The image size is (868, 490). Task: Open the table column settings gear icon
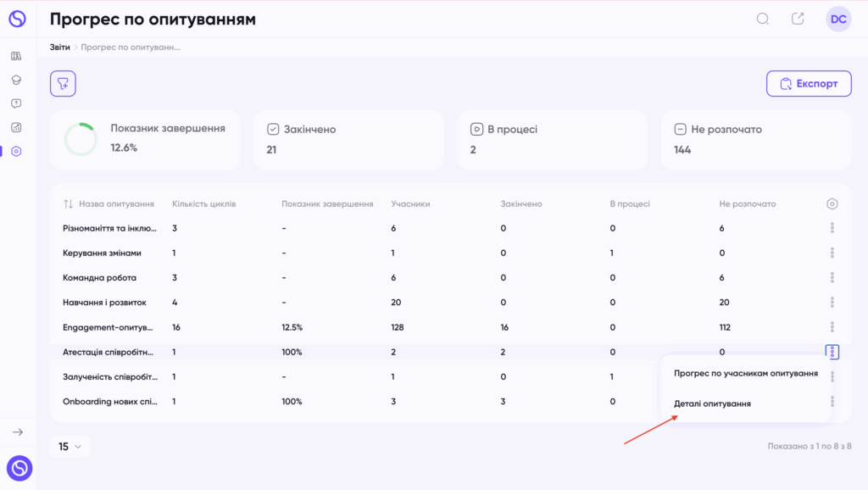tap(832, 203)
